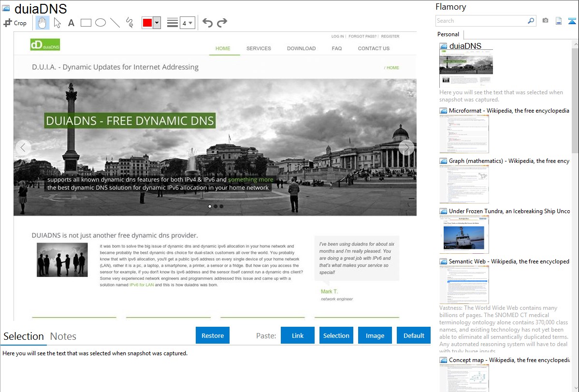Click the Semantic Web title text

(509, 261)
